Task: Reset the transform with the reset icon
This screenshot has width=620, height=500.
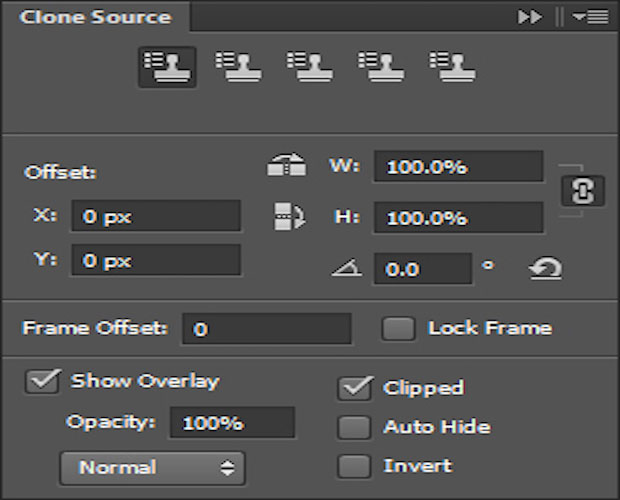Action: click(x=545, y=268)
